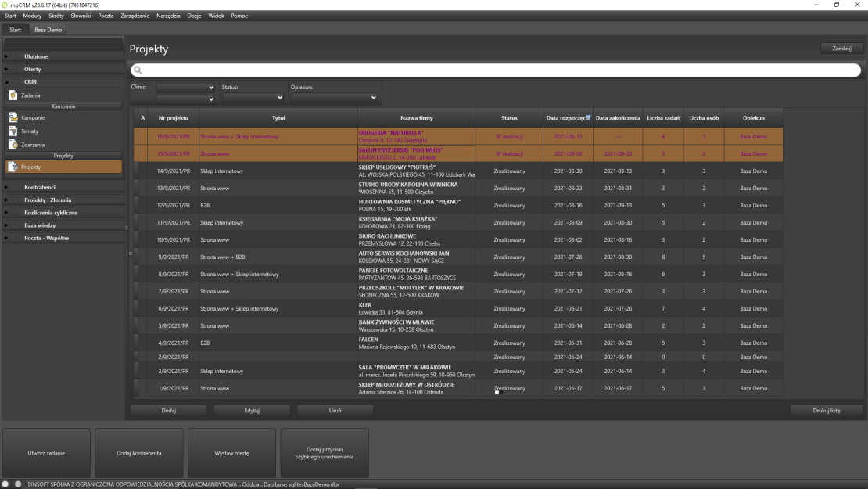The height and width of the screenshot is (489, 868).
Task: Click the Dodaj kontrahenta quick button
Action: click(139, 453)
